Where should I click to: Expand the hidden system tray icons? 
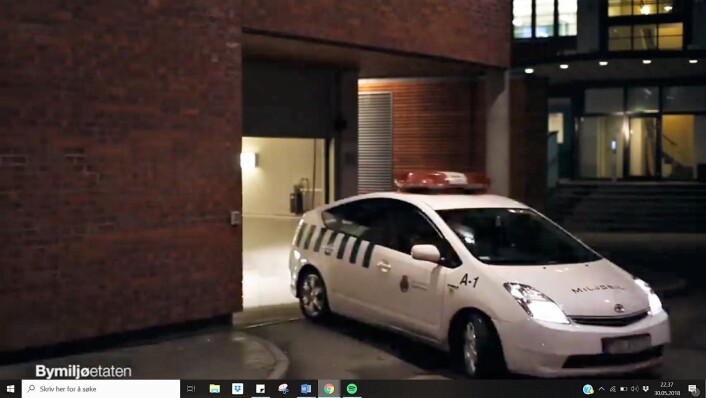(x=602, y=389)
